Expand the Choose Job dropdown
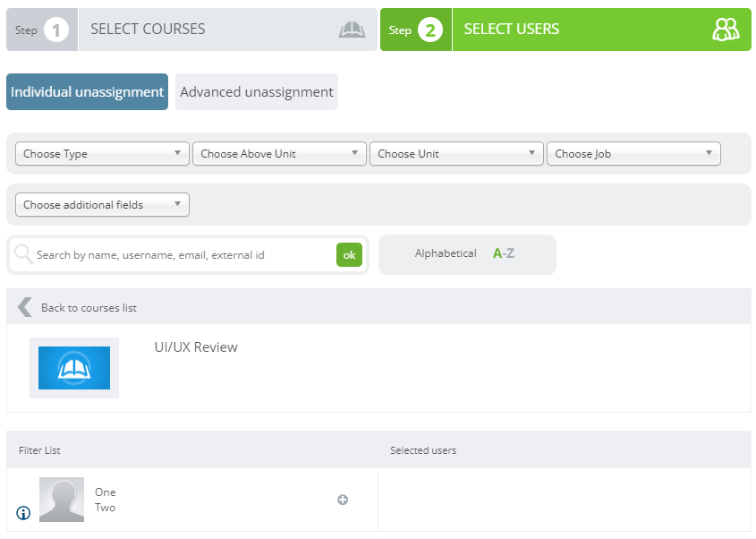 pyautogui.click(x=633, y=153)
